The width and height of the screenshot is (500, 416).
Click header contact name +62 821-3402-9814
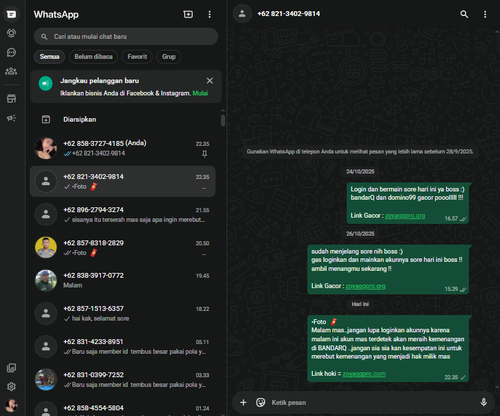(289, 14)
